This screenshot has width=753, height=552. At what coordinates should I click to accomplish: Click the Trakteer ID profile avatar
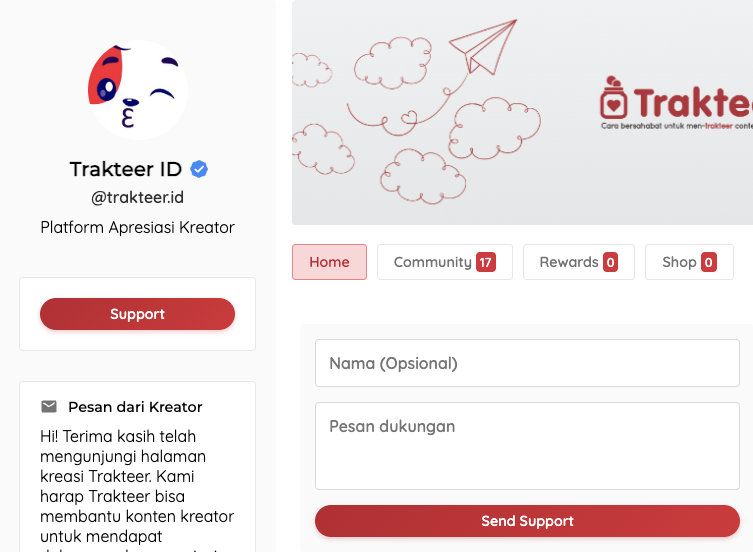click(138, 90)
